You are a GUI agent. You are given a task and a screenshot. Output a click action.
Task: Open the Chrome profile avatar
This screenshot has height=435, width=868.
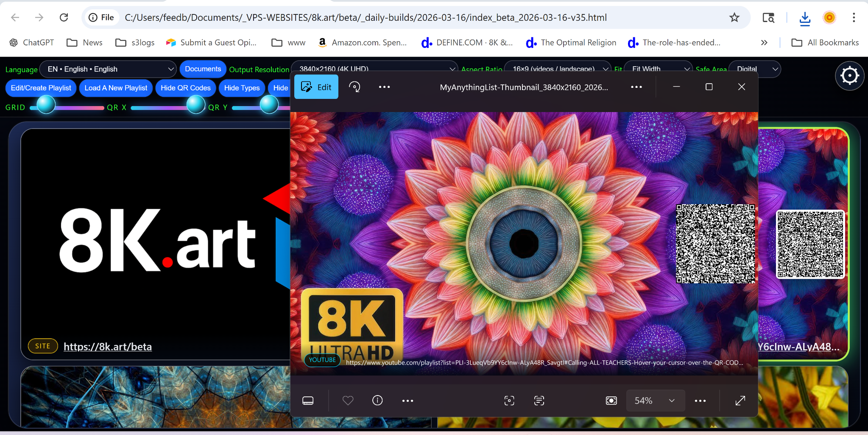point(829,17)
